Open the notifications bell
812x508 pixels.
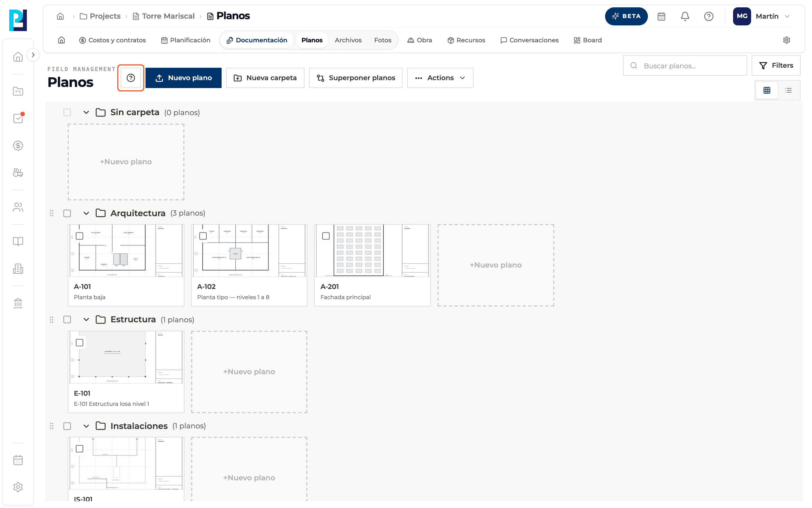point(685,16)
